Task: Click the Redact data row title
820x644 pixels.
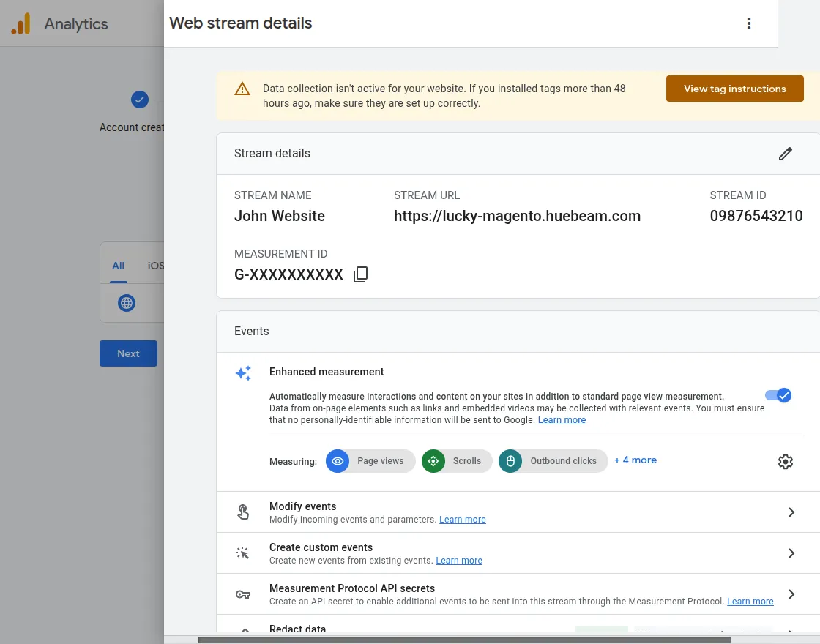Action: coord(297,629)
